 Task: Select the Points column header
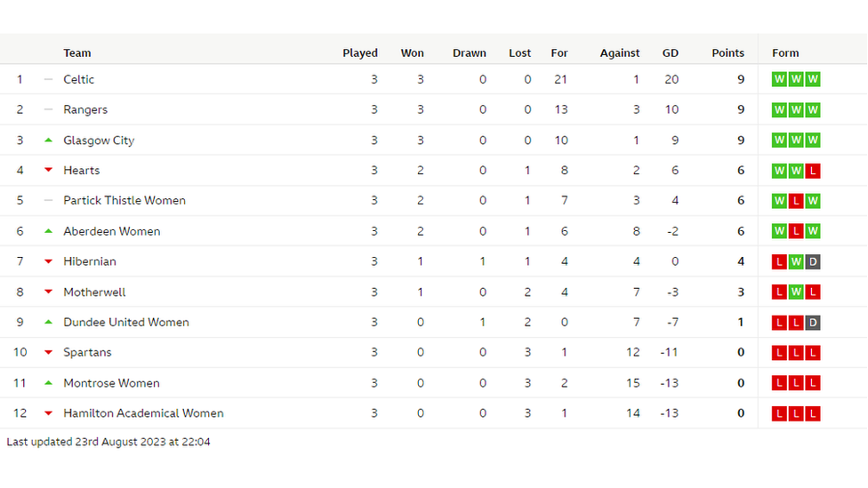coord(728,52)
